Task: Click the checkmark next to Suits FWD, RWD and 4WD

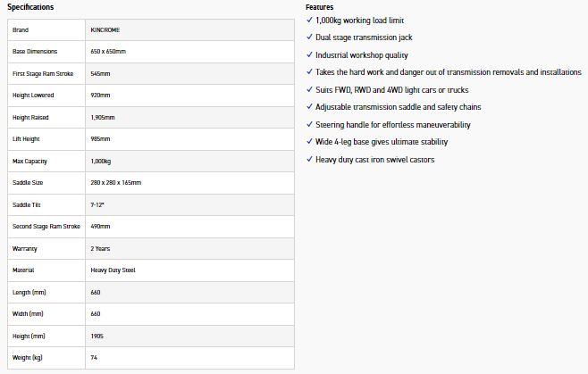Action: coord(310,89)
